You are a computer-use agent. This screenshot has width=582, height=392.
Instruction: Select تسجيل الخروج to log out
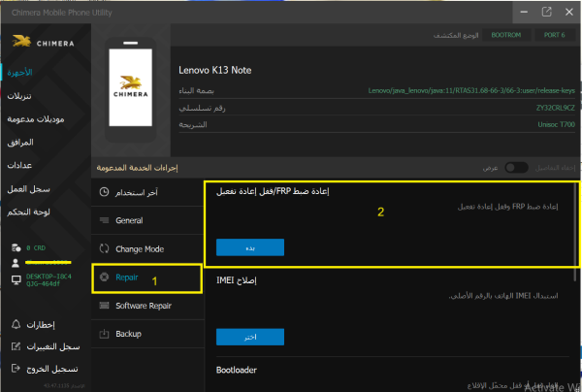pos(52,369)
